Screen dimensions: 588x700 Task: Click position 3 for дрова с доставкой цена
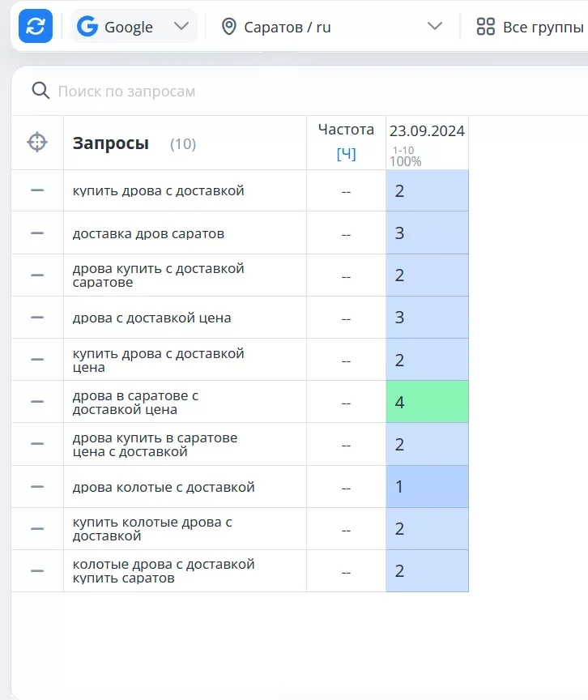[x=427, y=318]
